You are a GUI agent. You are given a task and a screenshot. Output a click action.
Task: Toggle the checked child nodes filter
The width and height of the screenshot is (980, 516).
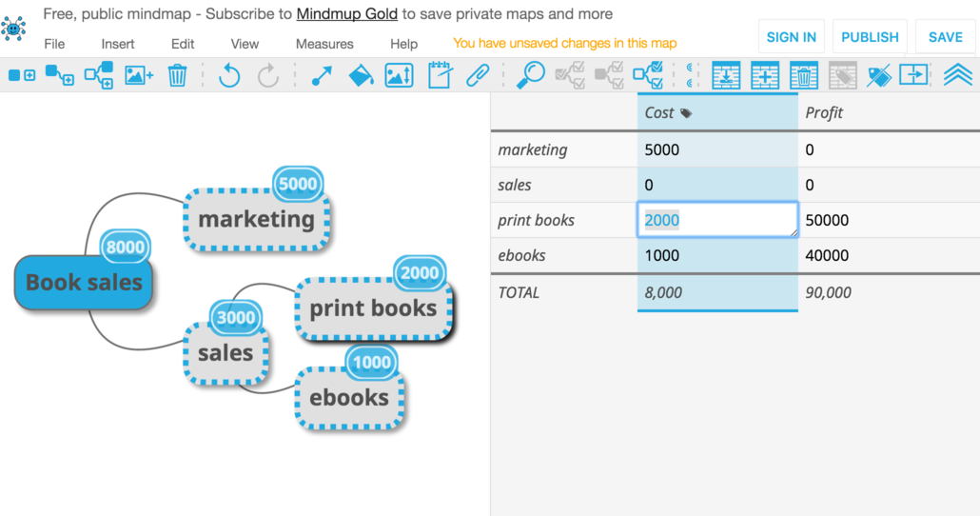tap(648, 75)
